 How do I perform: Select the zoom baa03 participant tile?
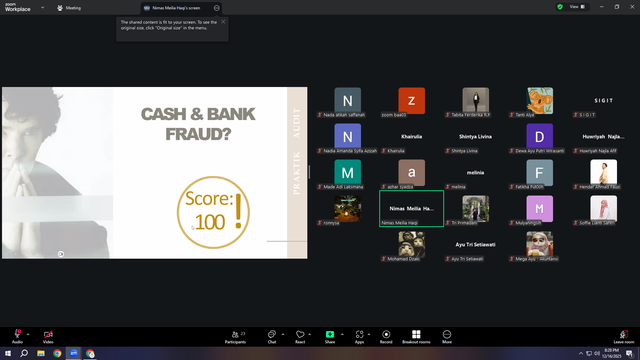[411, 102]
